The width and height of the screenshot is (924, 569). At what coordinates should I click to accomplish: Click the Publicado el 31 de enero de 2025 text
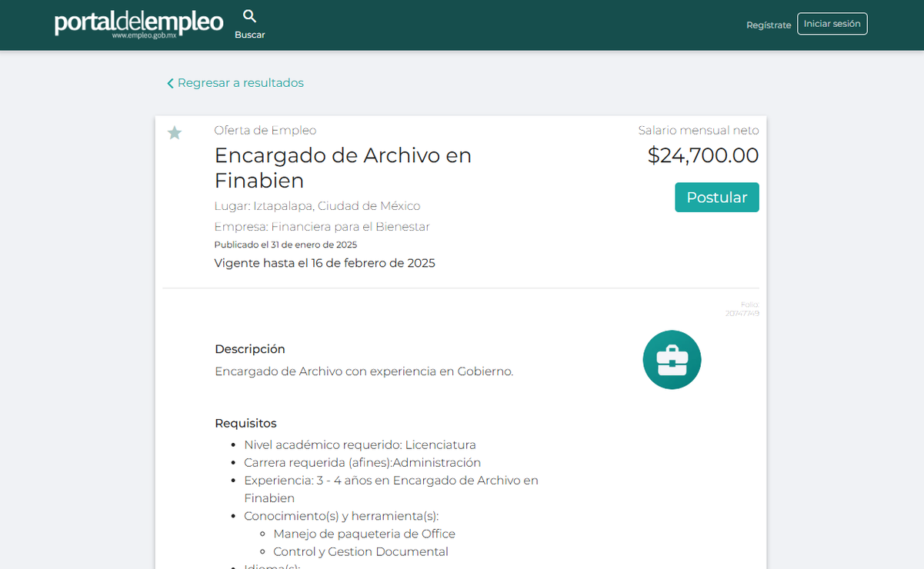(x=285, y=245)
